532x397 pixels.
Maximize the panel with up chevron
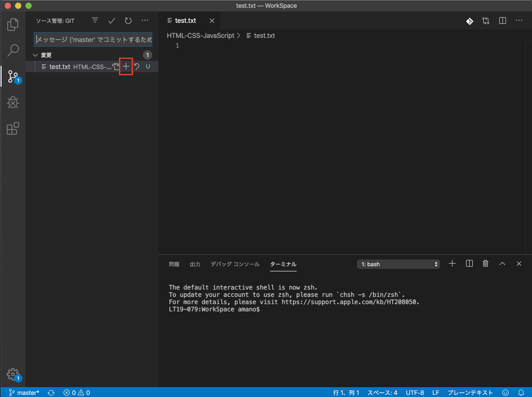coord(502,264)
